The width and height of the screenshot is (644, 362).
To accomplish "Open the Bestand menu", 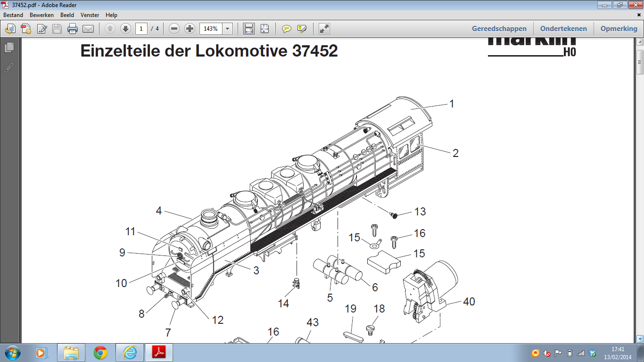I will tap(13, 15).
